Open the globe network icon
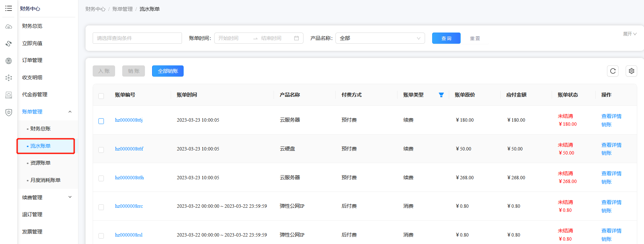 click(9, 61)
